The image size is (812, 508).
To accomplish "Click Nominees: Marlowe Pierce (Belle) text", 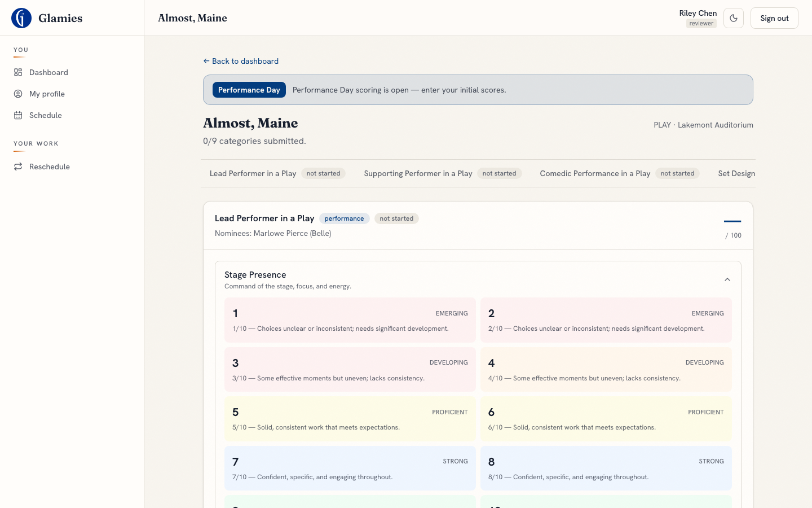I will click(273, 233).
